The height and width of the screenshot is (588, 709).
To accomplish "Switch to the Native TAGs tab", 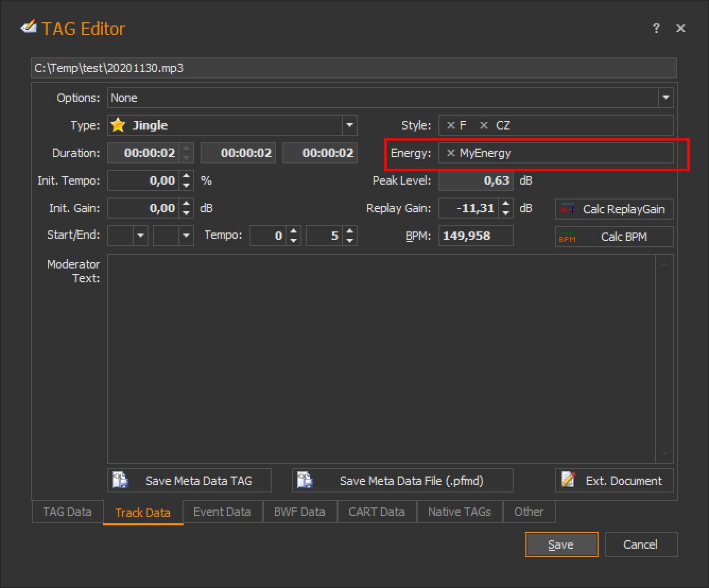I will click(x=459, y=512).
